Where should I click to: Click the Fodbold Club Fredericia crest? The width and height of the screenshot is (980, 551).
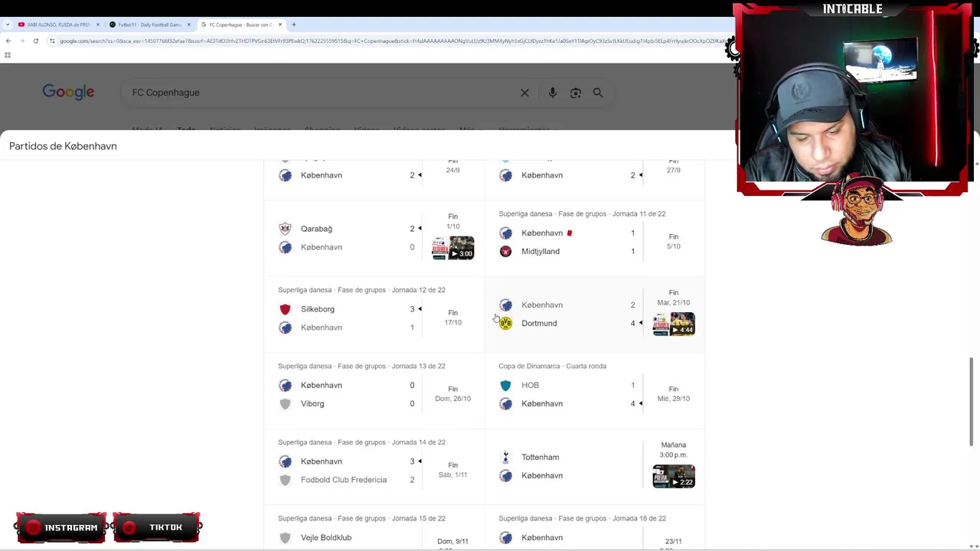click(285, 480)
